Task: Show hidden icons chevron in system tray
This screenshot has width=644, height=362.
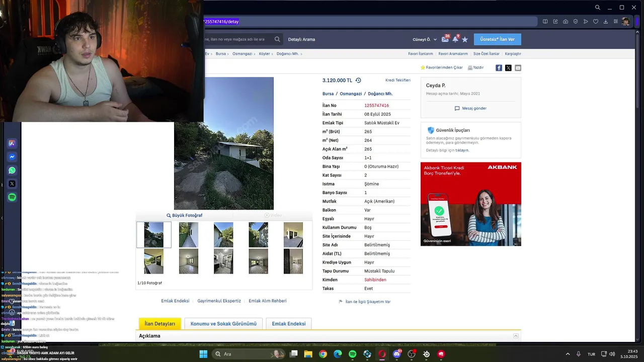Action: click(x=568, y=354)
